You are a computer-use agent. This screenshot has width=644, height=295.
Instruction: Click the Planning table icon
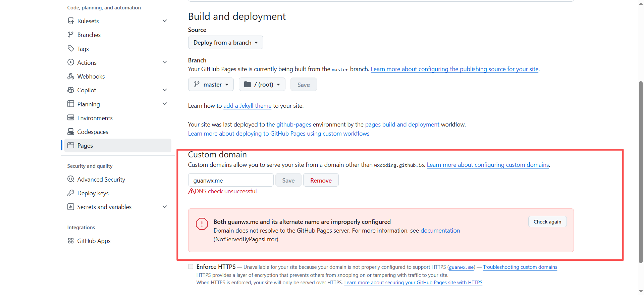[x=71, y=104]
